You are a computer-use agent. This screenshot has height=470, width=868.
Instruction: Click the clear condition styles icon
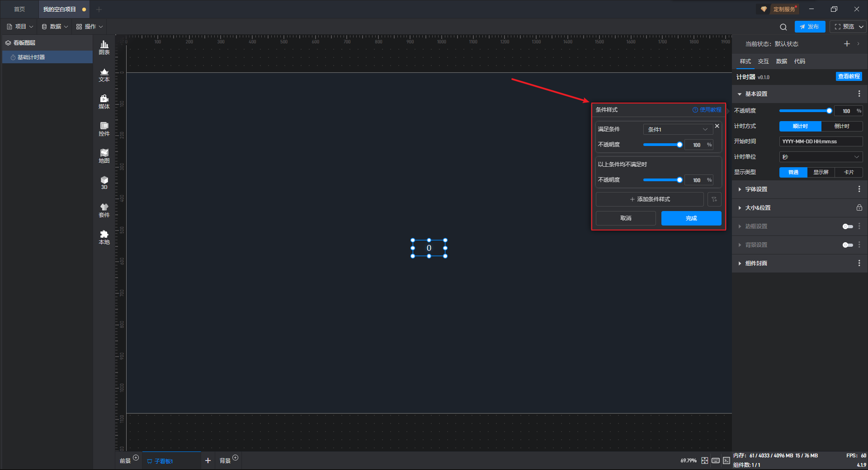click(714, 199)
